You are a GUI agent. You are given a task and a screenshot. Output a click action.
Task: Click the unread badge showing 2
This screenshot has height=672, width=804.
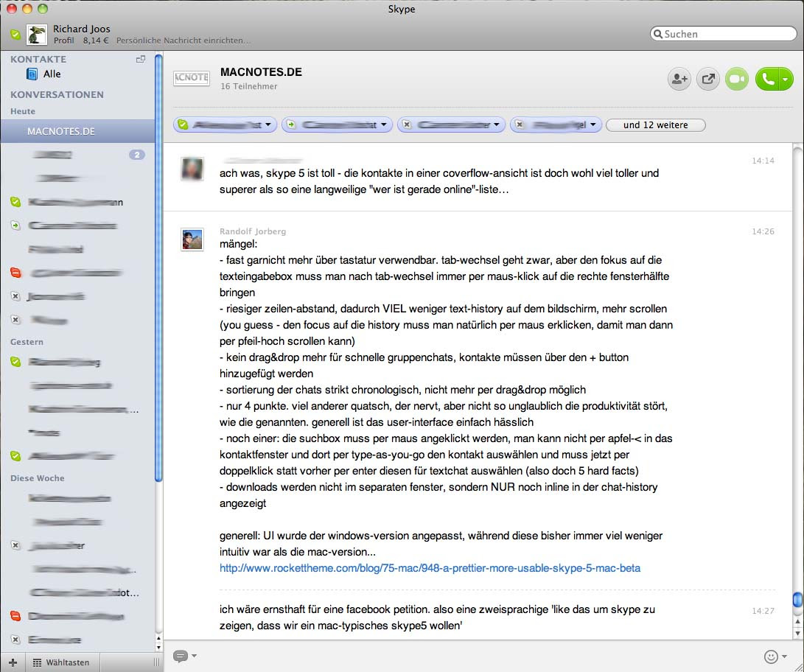[x=137, y=155]
